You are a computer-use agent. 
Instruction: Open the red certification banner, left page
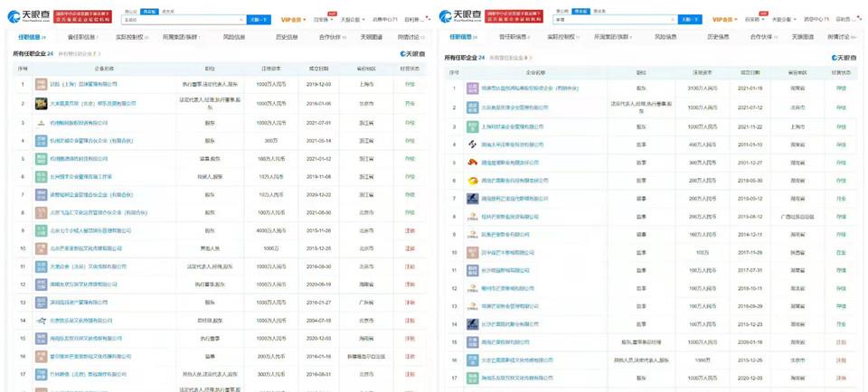pos(84,16)
